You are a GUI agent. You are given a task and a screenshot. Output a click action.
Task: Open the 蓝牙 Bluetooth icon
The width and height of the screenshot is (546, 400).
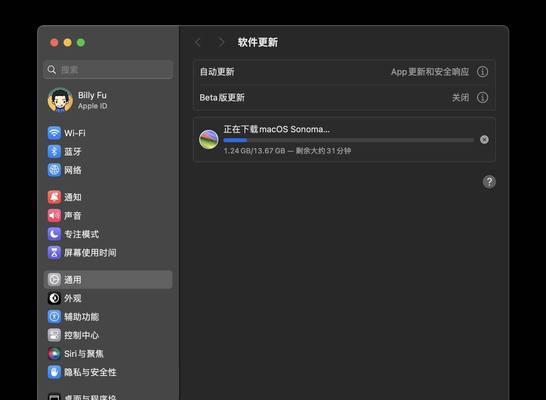(54, 151)
